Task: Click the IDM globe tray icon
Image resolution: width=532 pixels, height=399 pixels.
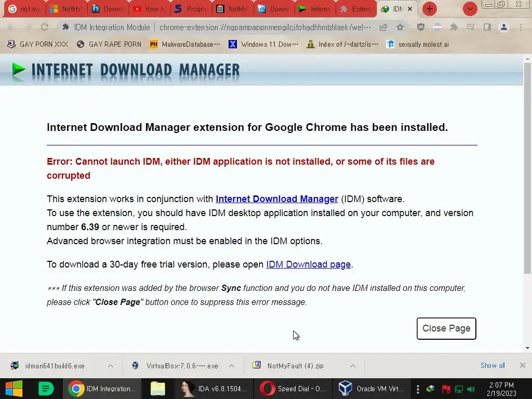Action: click(430, 389)
